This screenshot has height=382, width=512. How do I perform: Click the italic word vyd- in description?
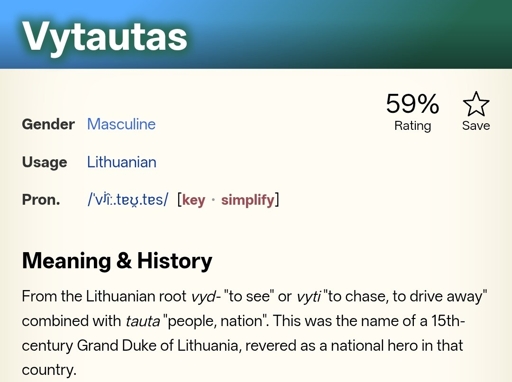206,296
